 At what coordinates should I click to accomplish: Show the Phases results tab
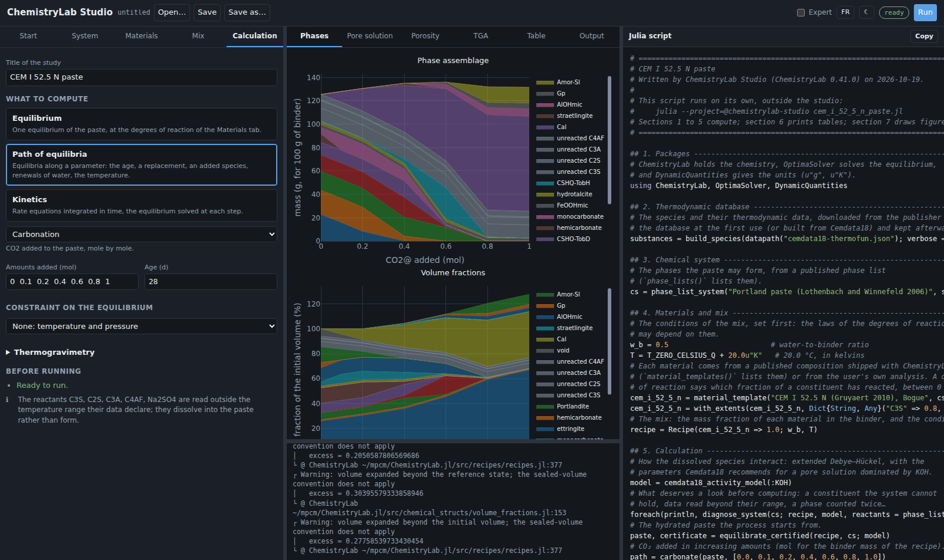click(x=314, y=36)
